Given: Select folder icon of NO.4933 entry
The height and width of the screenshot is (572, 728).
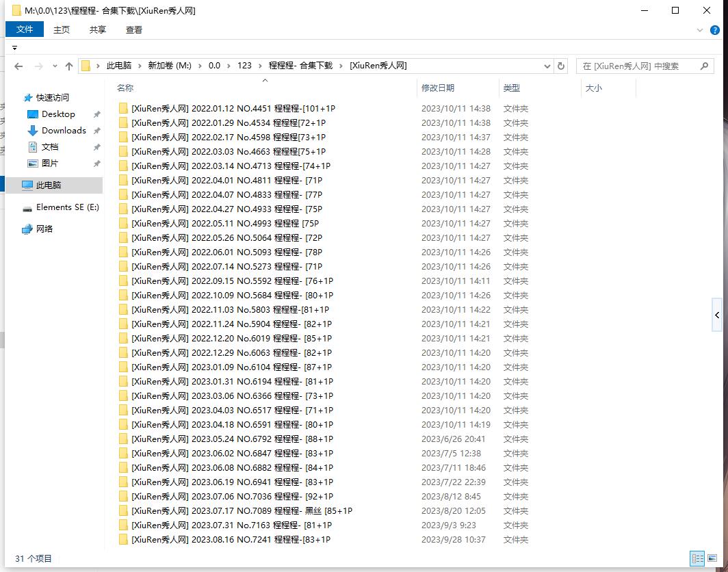Looking at the screenshot, I should 123,209.
